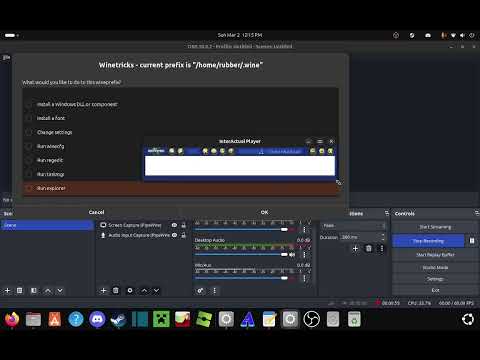Select 'Install a Windows DLL or component' option
This screenshot has height=360, width=480.
(29, 104)
